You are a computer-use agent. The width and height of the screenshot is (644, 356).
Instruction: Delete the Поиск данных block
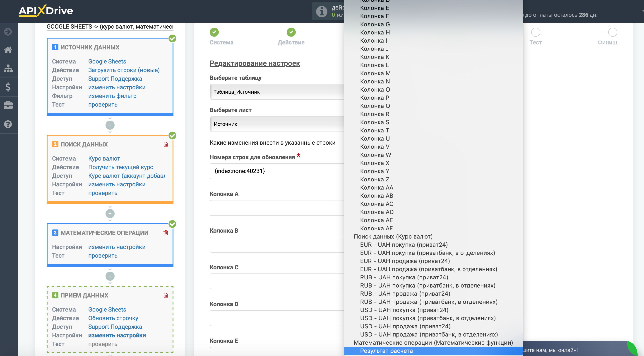(166, 144)
